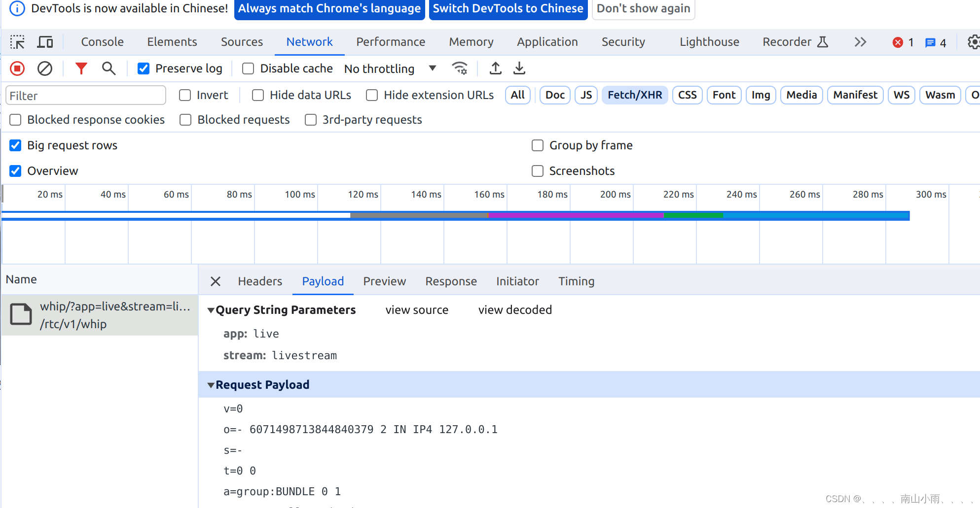980x508 pixels.
Task: Click view source link
Action: [x=417, y=310]
